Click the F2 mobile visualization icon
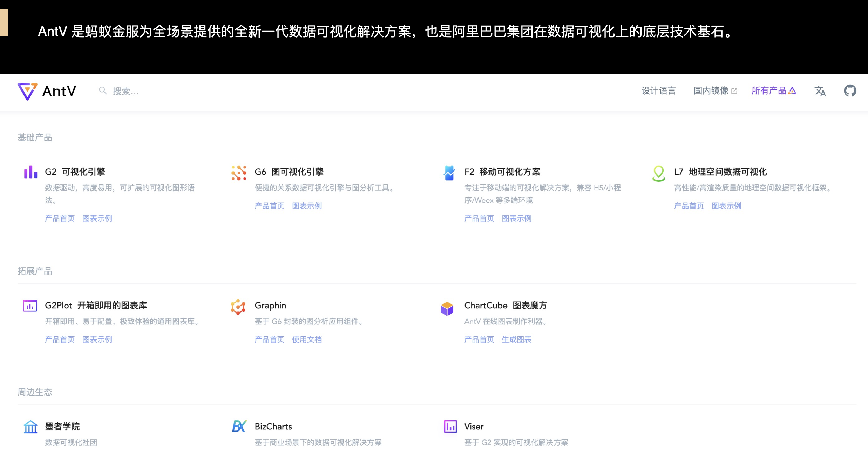868x470 pixels. (x=449, y=173)
